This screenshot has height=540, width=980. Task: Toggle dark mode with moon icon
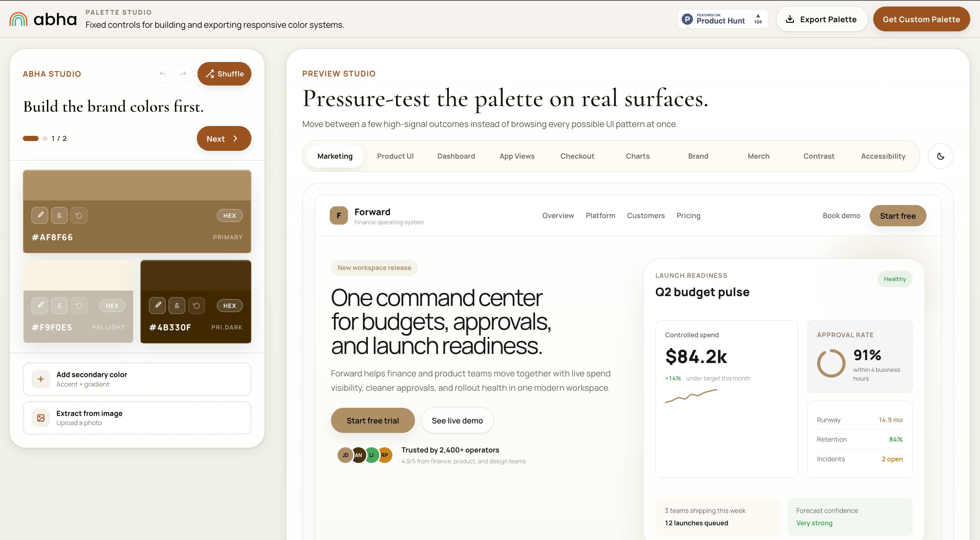click(940, 156)
